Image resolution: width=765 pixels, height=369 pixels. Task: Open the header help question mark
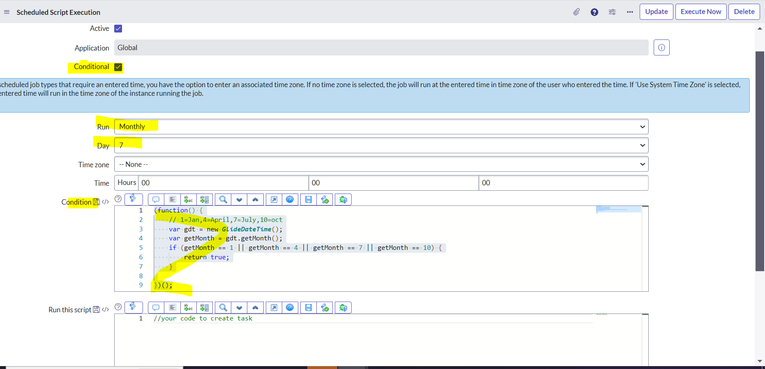[x=594, y=12]
